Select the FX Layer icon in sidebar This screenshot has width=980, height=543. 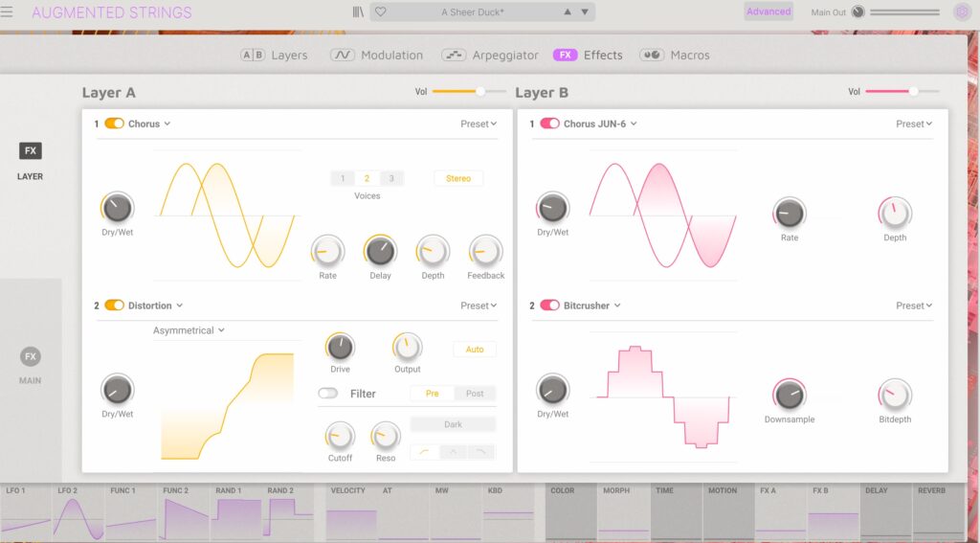[x=31, y=151]
